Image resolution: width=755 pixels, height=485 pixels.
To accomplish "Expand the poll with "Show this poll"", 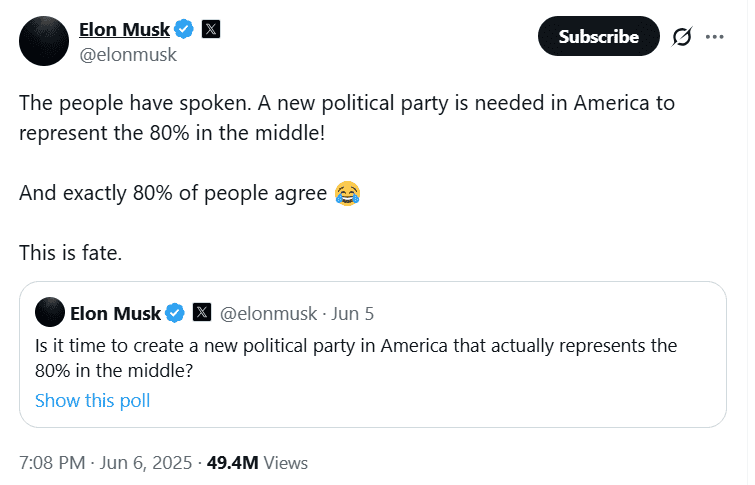I will pos(92,401).
